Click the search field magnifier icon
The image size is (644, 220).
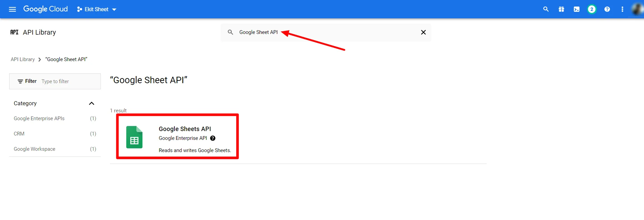230,32
